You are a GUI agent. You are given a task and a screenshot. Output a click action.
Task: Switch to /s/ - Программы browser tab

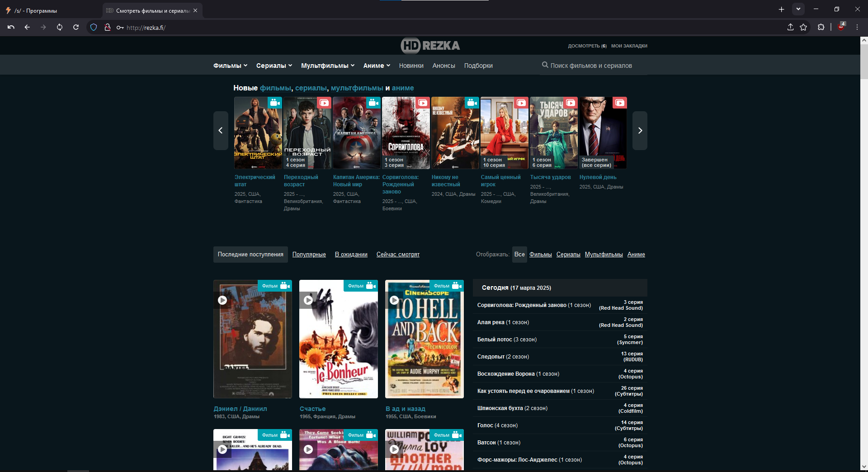click(x=51, y=10)
